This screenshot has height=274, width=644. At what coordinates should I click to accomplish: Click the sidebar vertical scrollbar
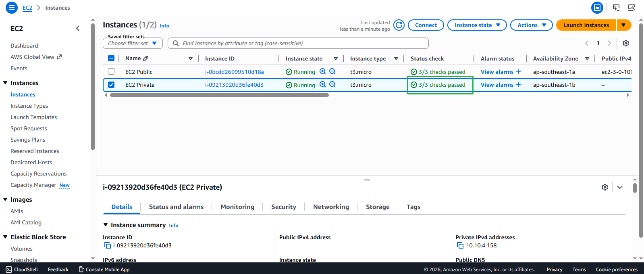93,87
